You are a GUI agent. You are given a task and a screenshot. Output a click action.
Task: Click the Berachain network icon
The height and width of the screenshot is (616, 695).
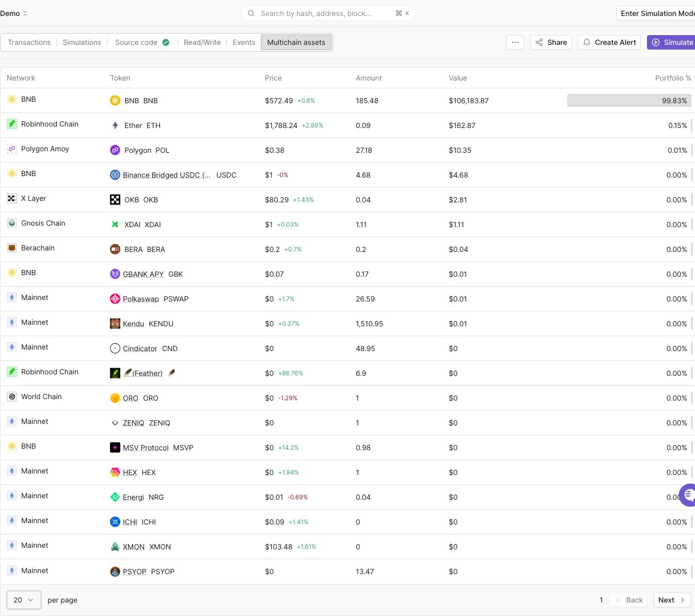12,248
